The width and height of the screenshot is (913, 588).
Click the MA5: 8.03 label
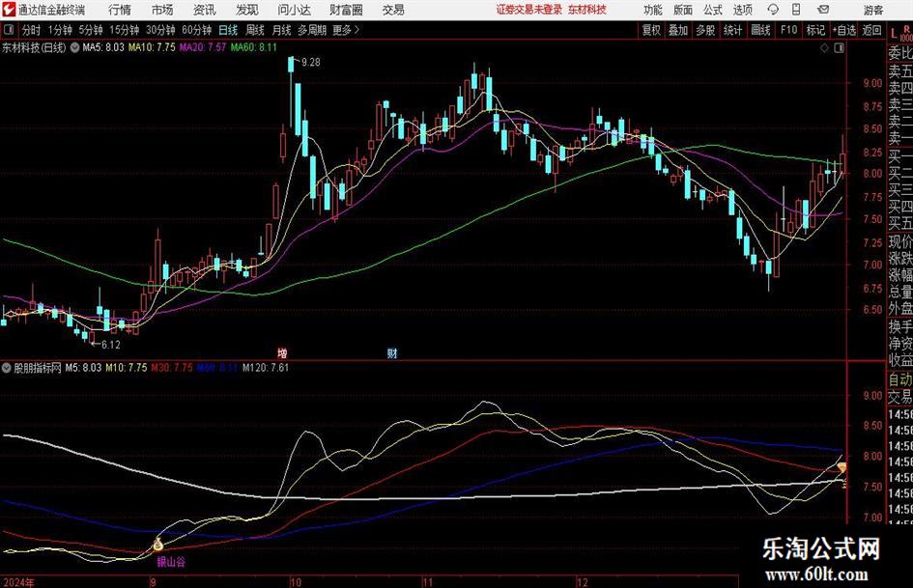(x=103, y=47)
